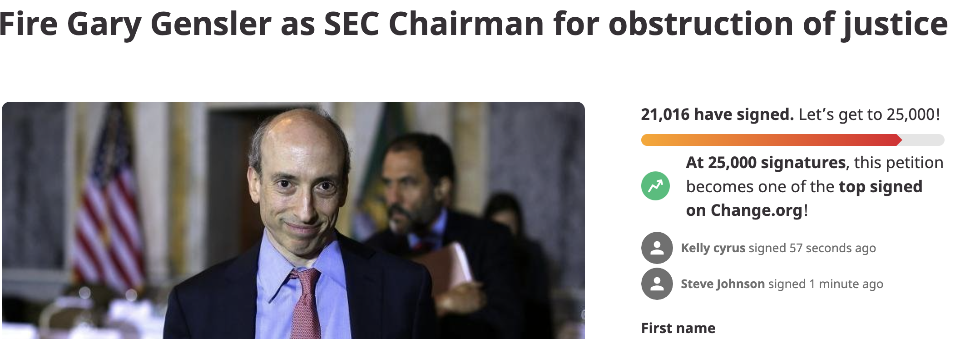Click the green trending arrow icon
The width and height of the screenshot is (980, 339).
click(x=655, y=186)
